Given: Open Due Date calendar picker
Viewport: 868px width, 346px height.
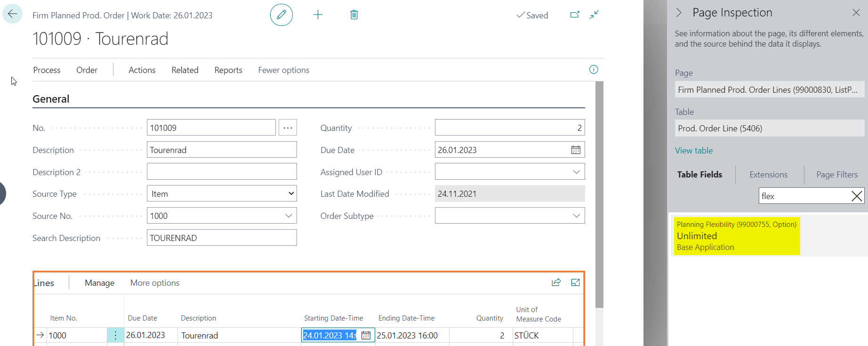Looking at the screenshot, I should click(576, 150).
